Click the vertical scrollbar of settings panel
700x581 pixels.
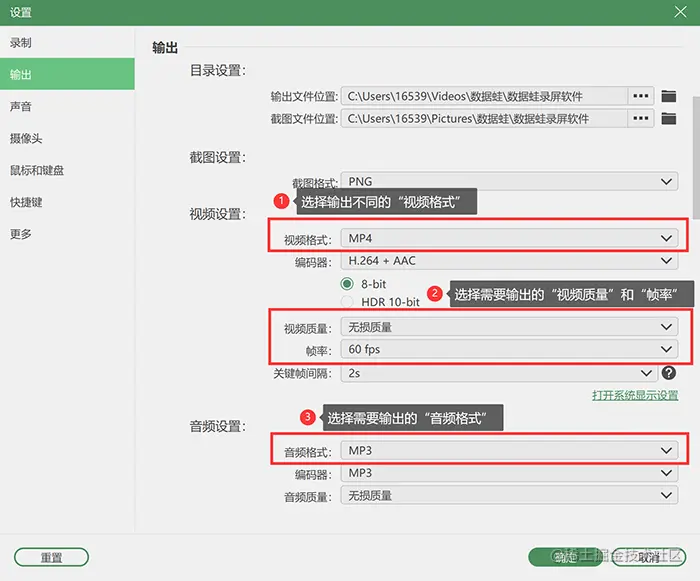696,157
